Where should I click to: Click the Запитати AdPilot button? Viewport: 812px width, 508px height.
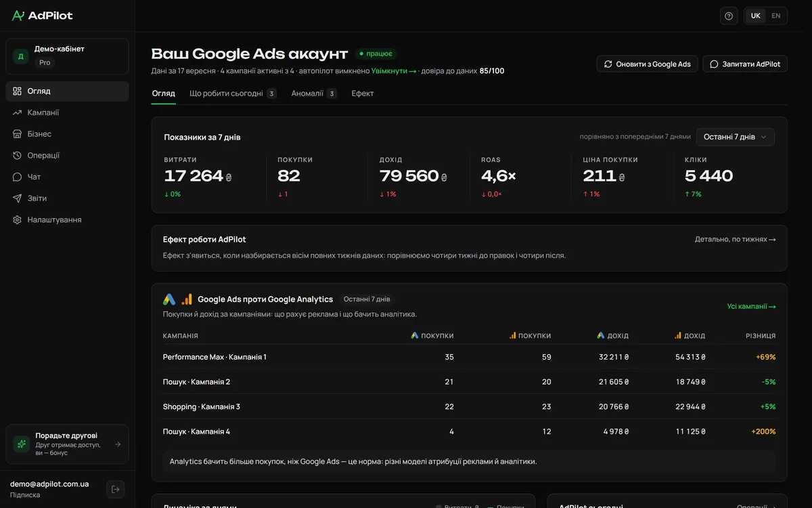pos(745,64)
